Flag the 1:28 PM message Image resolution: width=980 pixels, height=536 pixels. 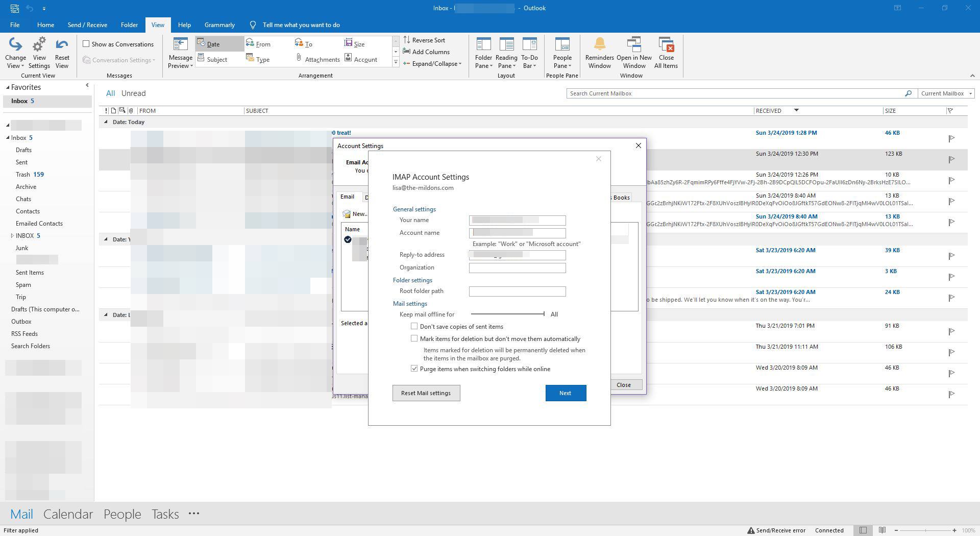coord(951,138)
